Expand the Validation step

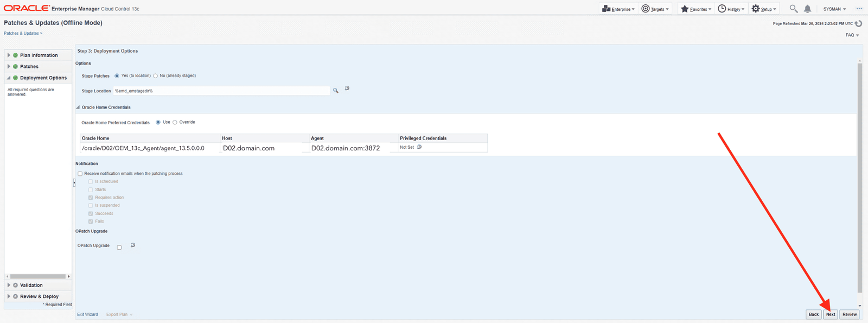9,285
